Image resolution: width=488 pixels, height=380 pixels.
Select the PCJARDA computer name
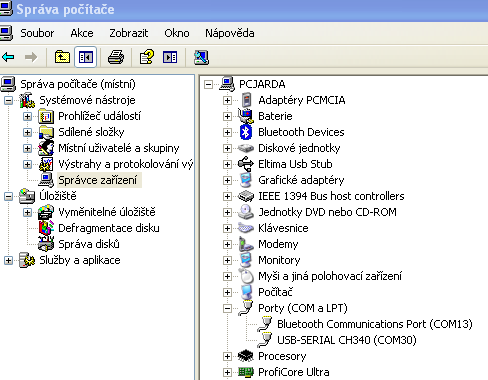pyautogui.click(x=262, y=84)
